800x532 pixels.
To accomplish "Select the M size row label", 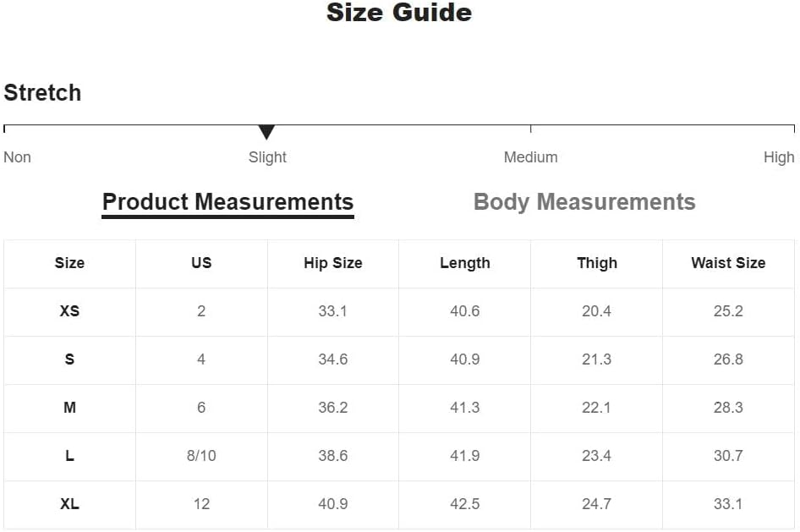I will [69, 408].
